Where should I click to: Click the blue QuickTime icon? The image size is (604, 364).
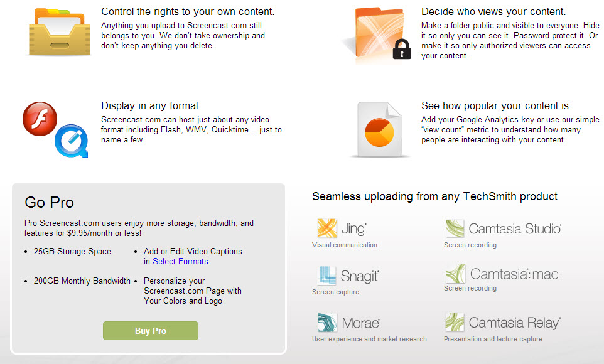pos(72,141)
